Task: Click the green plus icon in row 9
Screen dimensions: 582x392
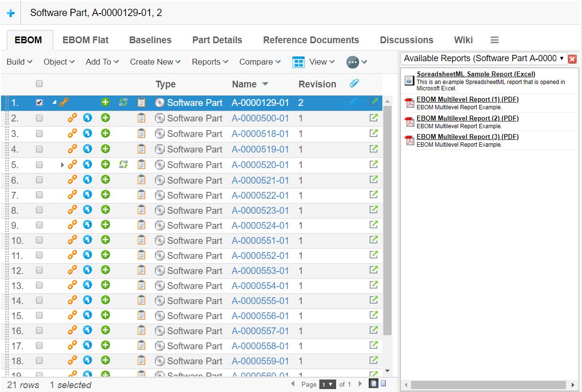Action: [105, 225]
